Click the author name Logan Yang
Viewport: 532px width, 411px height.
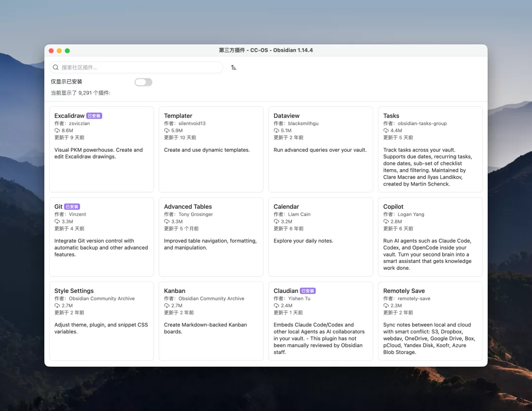pyautogui.click(x=411, y=214)
